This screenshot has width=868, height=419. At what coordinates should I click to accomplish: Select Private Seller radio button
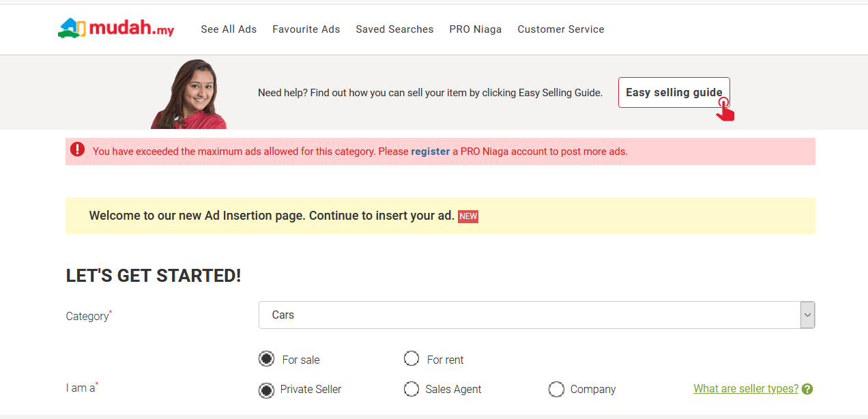pyautogui.click(x=266, y=389)
